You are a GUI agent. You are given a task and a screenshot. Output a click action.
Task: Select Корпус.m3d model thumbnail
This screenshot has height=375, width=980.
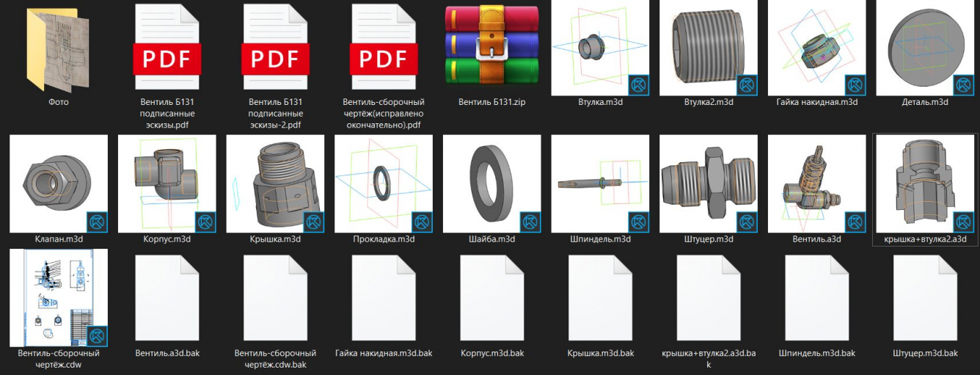[167, 183]
